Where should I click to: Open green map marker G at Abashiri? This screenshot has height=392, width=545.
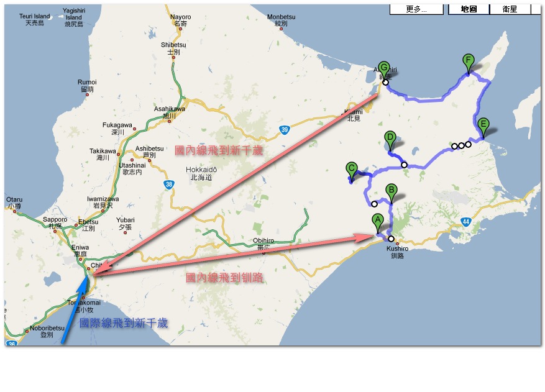coord(383,70)
